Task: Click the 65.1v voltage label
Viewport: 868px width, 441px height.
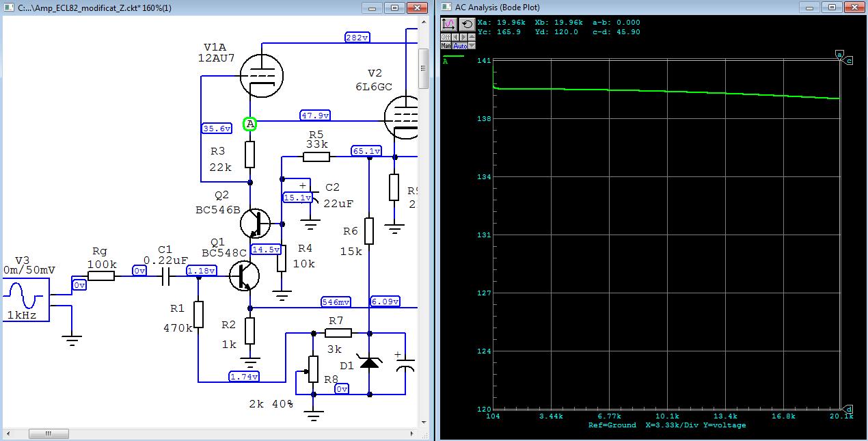Action: [x=366, y=151]
